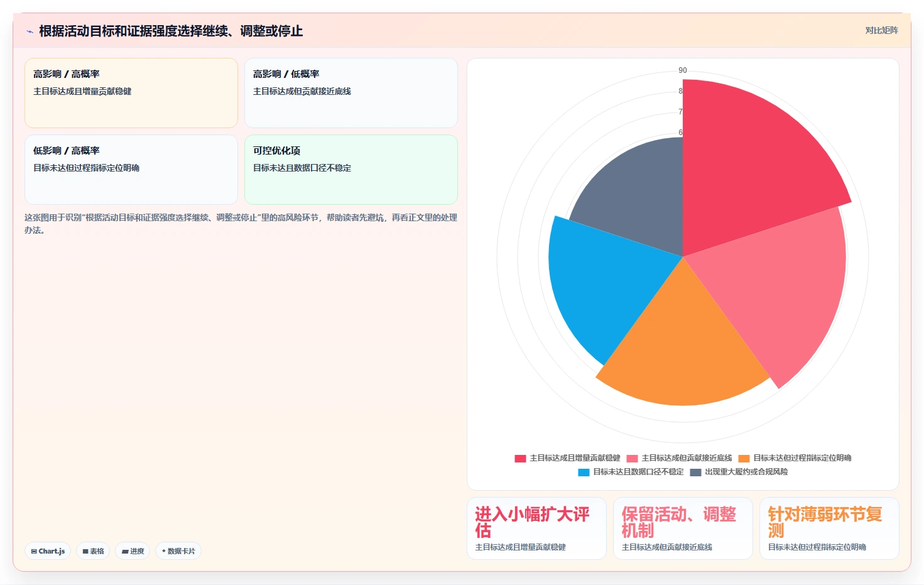Toggle legend color box for 主目标达成且增量贡献稳健
The width and height of the screenshot is (924, 585).
pos(520,458)
